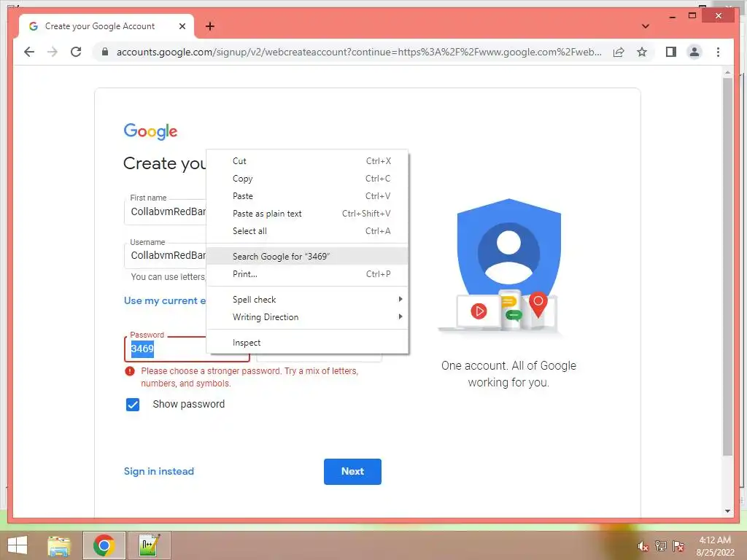Image resolution: width=747 pixels, height=560 pixels.
Task: Click the scrollbar up arrow
Action: [x=727, y=72]
